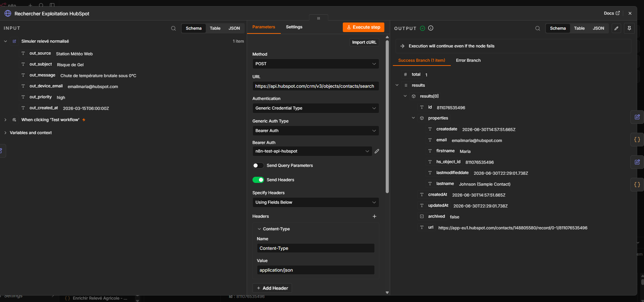Disable the Send Headers switch
This screenshot has height=302, width=644.
(258, 180)
